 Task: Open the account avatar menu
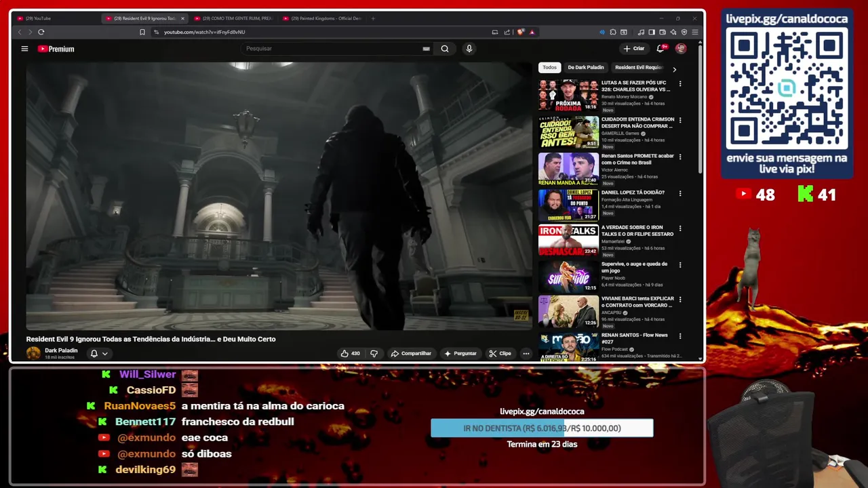click(x=681, y=48)
